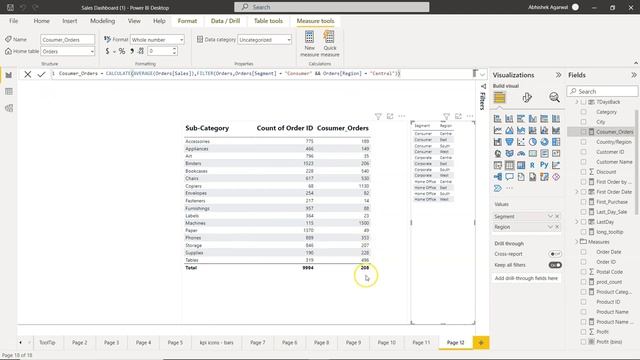Apply percentage format icon

(122, 51)
